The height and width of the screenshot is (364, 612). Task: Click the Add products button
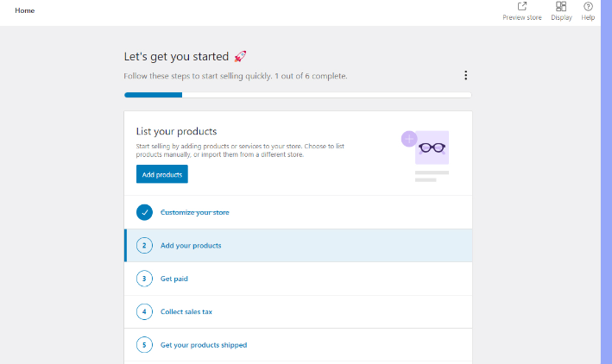(x=162, y=174)
